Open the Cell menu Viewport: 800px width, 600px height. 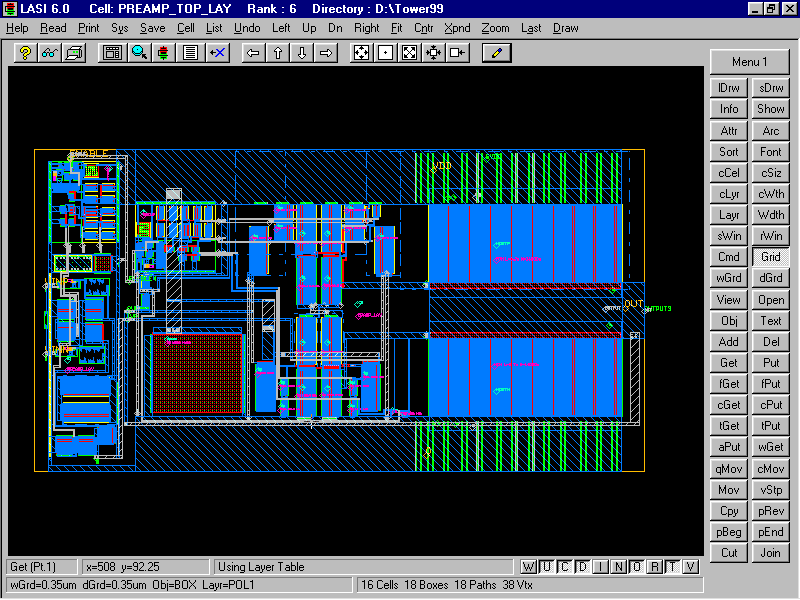(186, 28)
